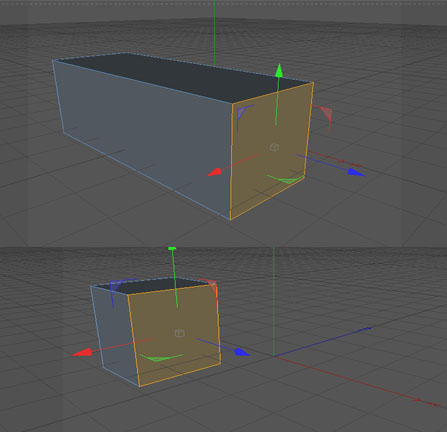The width and height of the screenshot is (447, 432).
Task: Click the red X-axis arrow on the short cube
Action: 82,352
